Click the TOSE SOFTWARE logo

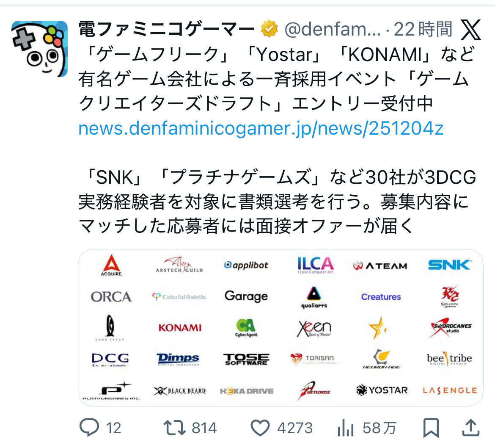tap(246, 360)
